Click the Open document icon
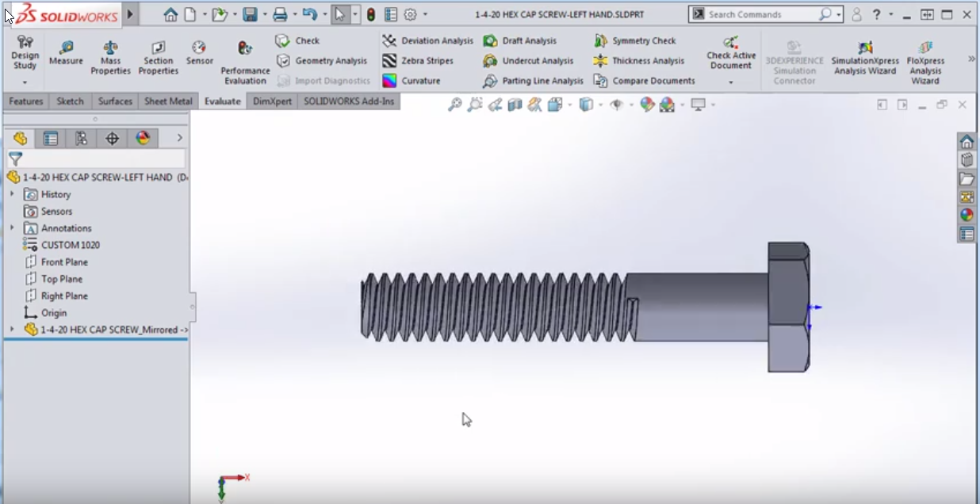 pyautogui.click(x=220, y=14)
